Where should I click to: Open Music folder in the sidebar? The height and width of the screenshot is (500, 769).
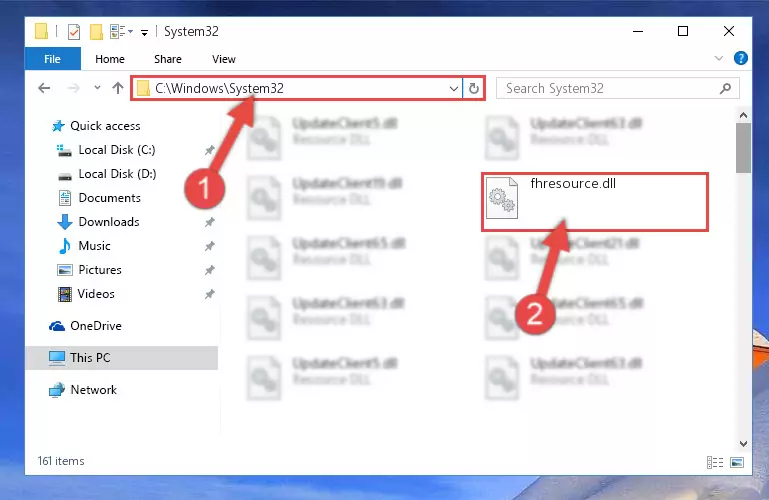(x=94, y=246)
